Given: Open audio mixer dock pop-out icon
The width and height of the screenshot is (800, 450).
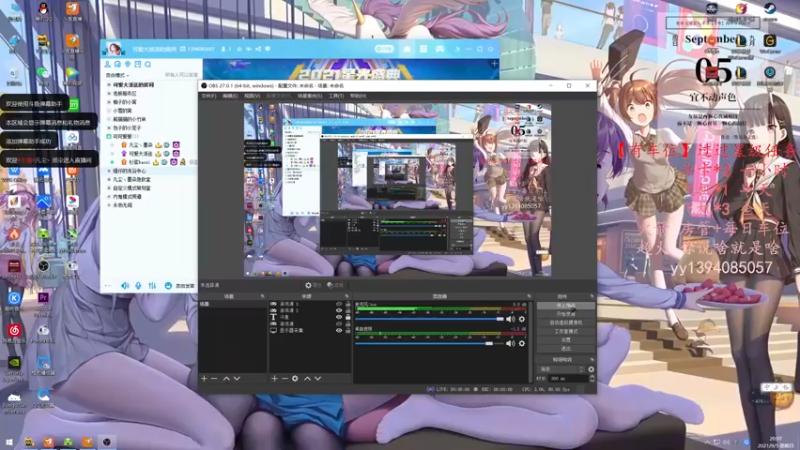Looking at the screenshot, I should (529, 296).
